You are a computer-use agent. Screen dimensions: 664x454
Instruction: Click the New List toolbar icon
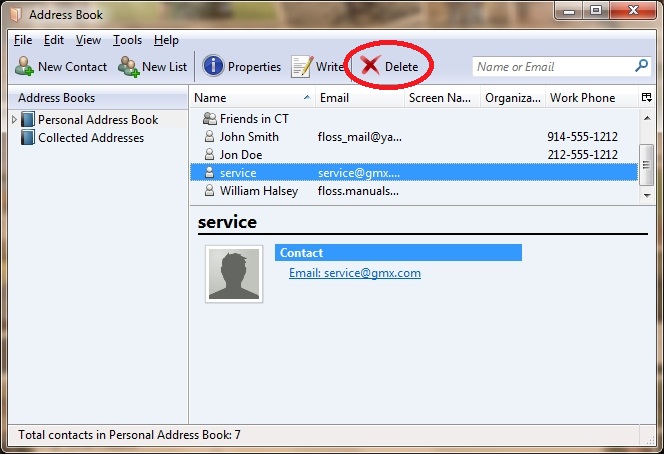click(x=128, y=66)
